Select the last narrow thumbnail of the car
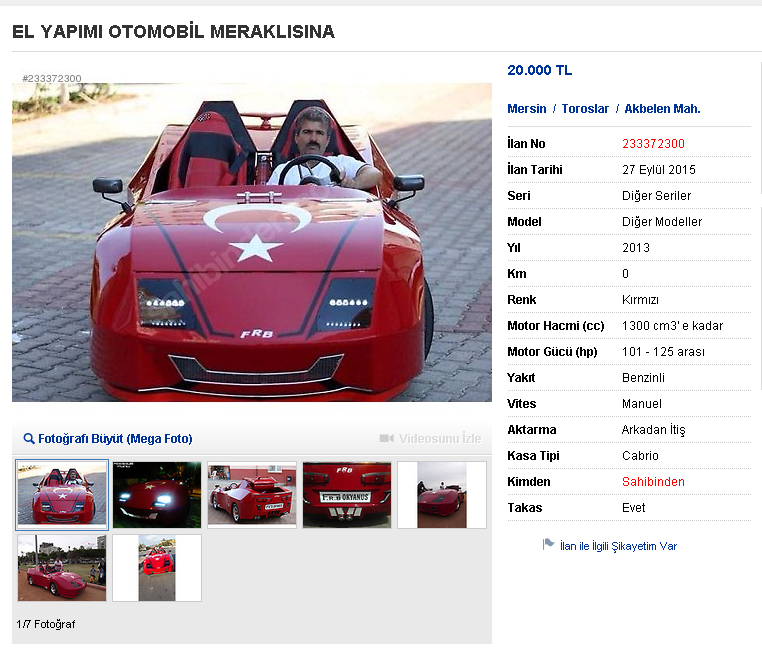Screen dimensions: 762x657 pyautogui.click(x=157, y=568)
